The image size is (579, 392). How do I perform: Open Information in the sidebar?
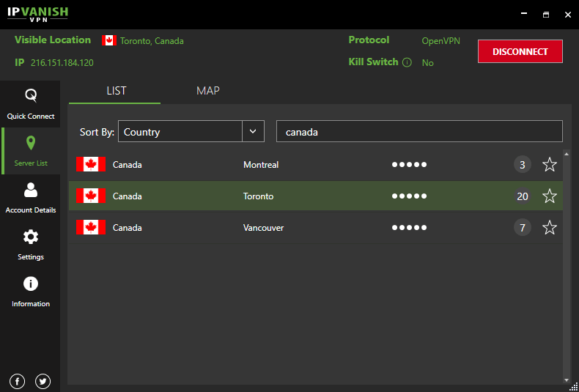31,292
